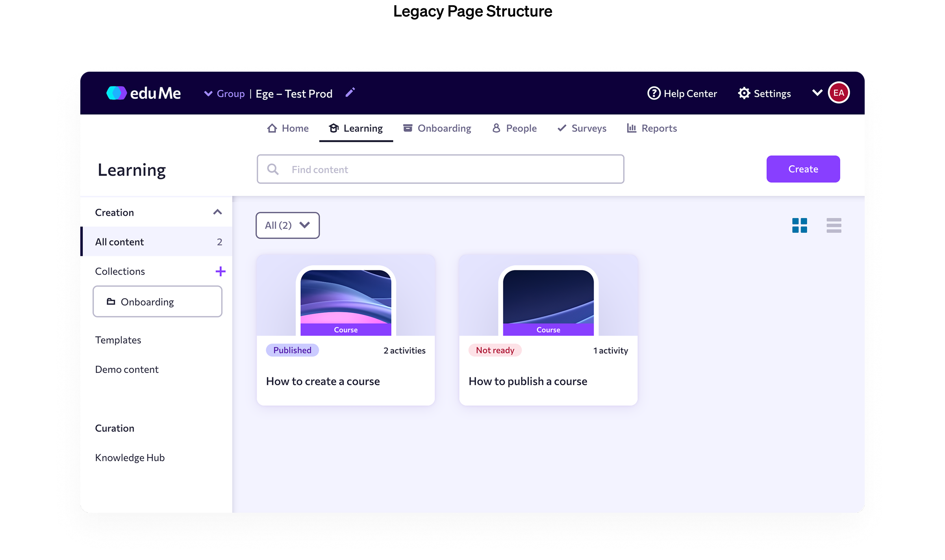Open account menu chevron beside avatar
Viewport: 945px width, 560px height.
[817, 93]
